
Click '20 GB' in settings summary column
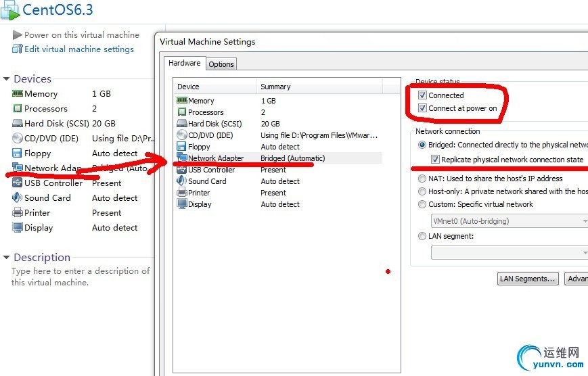pyautogui.click(x=271, y=124)
